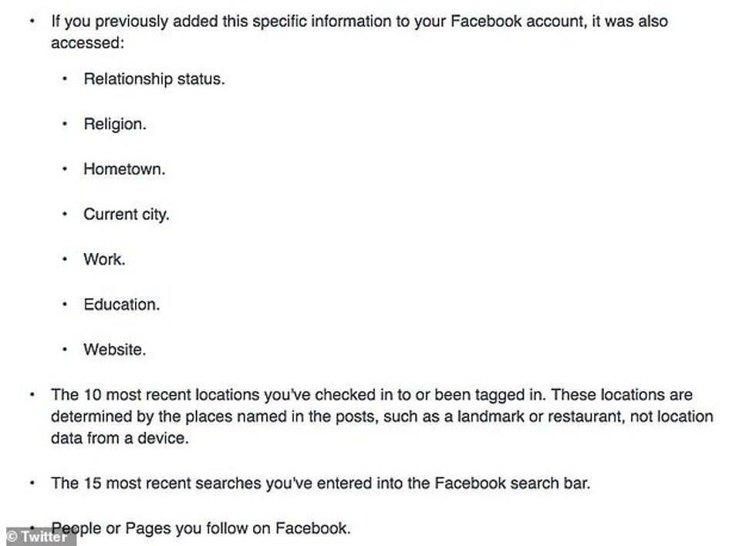This screenshot has height=546, width=756.
Task: Click the bullet point before "Religion."
Action: click(65, 125)
